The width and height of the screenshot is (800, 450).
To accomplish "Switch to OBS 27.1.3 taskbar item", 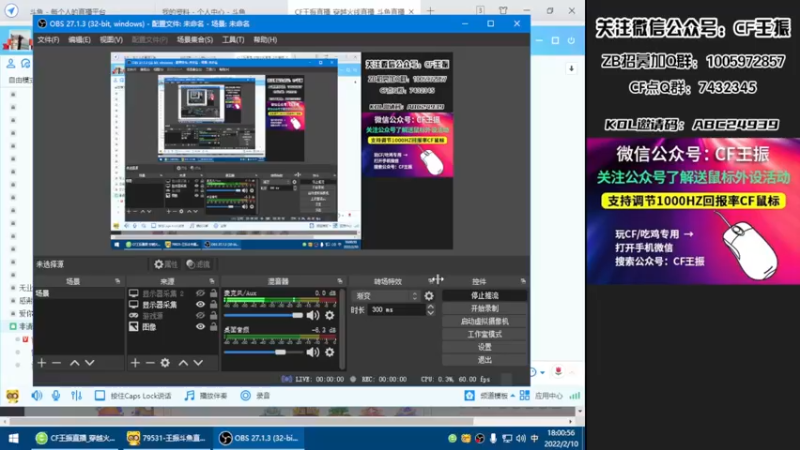I will [x=258, y=438].
